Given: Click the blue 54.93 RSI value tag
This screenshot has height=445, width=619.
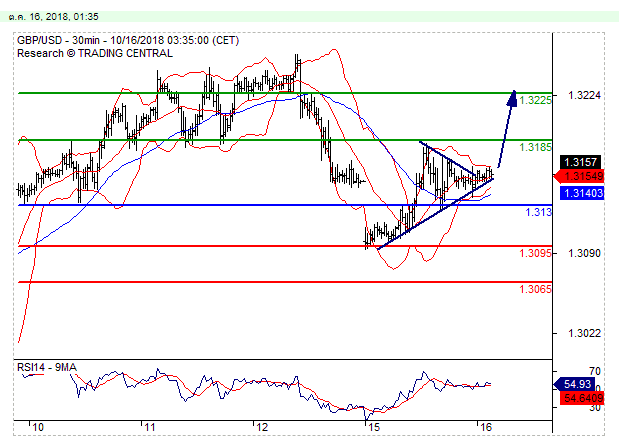Looking at the screenshot, I should (579, 384).
